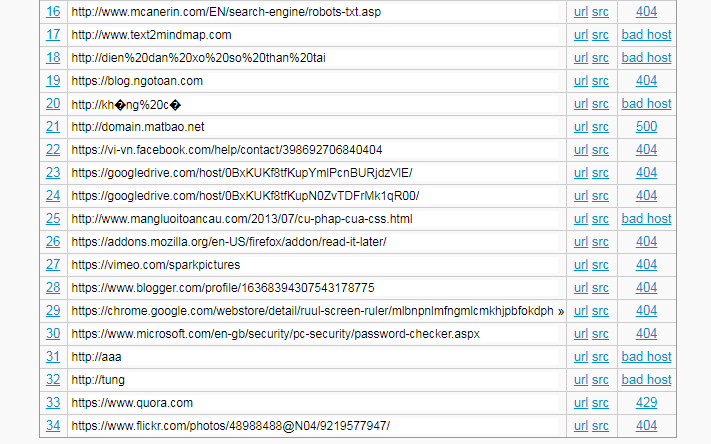
Task: Click 'src' link for vi-vn.facebook.com row
Action: 600,150
